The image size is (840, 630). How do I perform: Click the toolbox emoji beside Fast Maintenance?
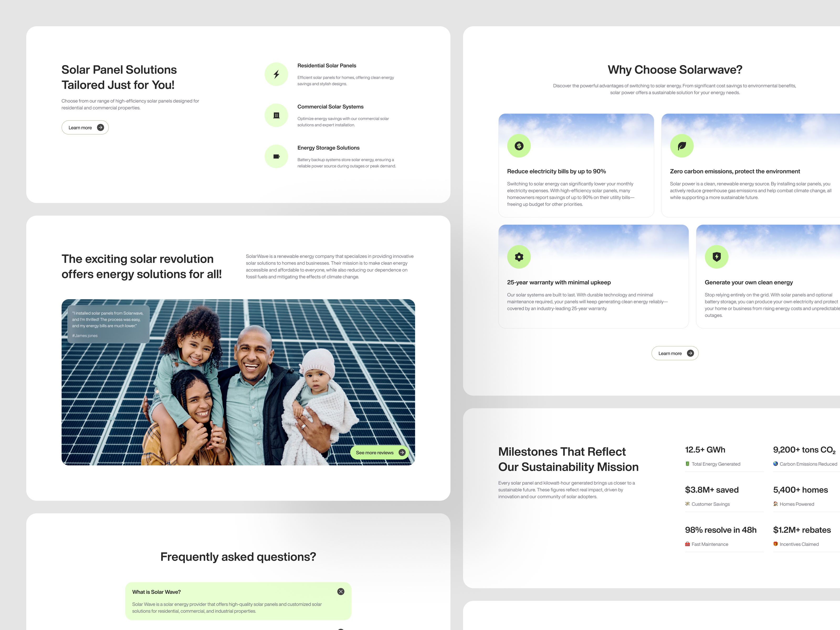click(x=687, y=544)
